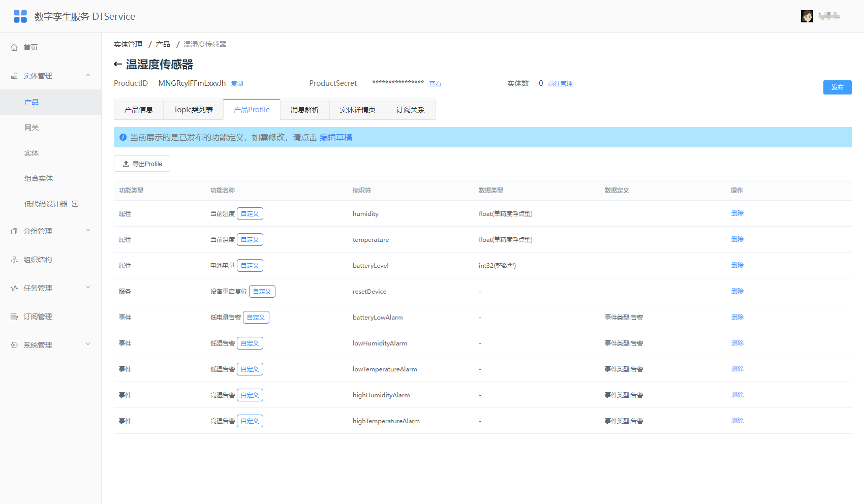Select 实体 in the sidebar
The width and height of the screenshot is (864, 504).
(x=32, y=153)
